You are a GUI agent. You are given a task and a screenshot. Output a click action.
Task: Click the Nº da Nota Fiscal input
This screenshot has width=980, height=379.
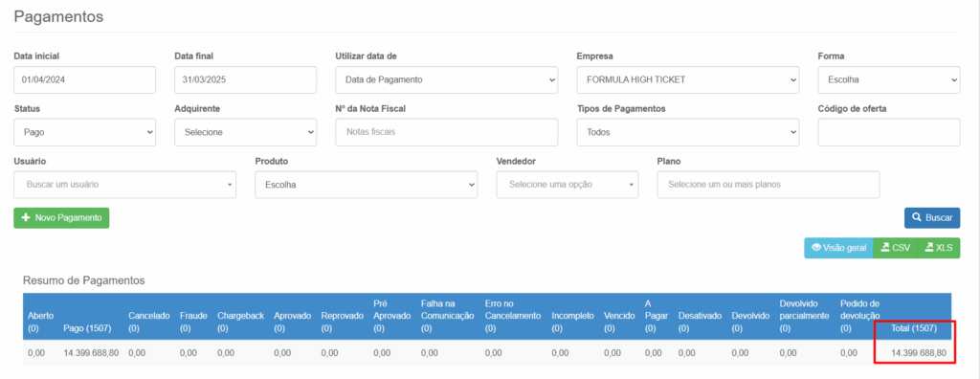[446, 133]
